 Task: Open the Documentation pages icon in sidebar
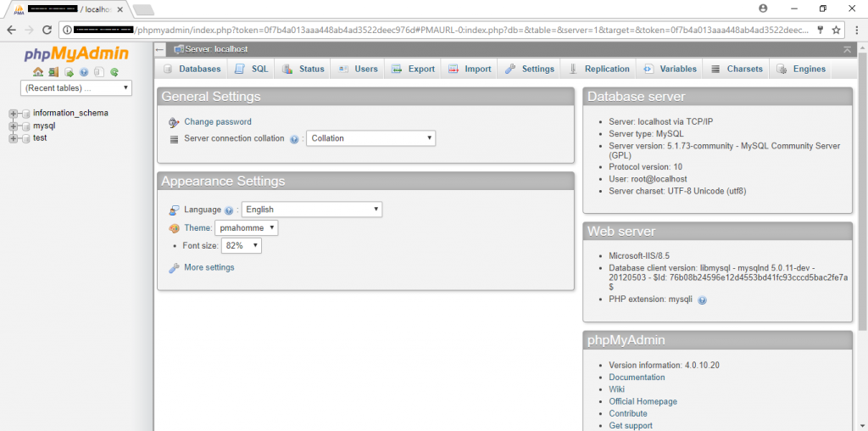coord(99,72)
